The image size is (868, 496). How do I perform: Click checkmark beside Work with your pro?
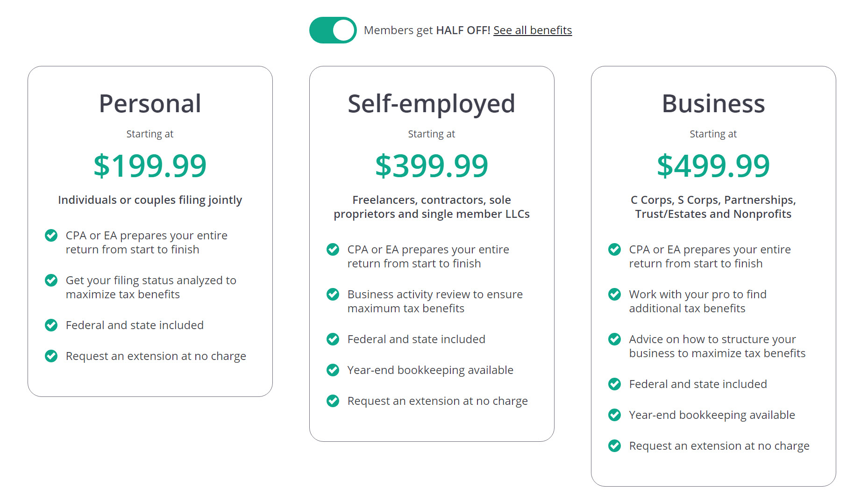click(x=614, y=295)
